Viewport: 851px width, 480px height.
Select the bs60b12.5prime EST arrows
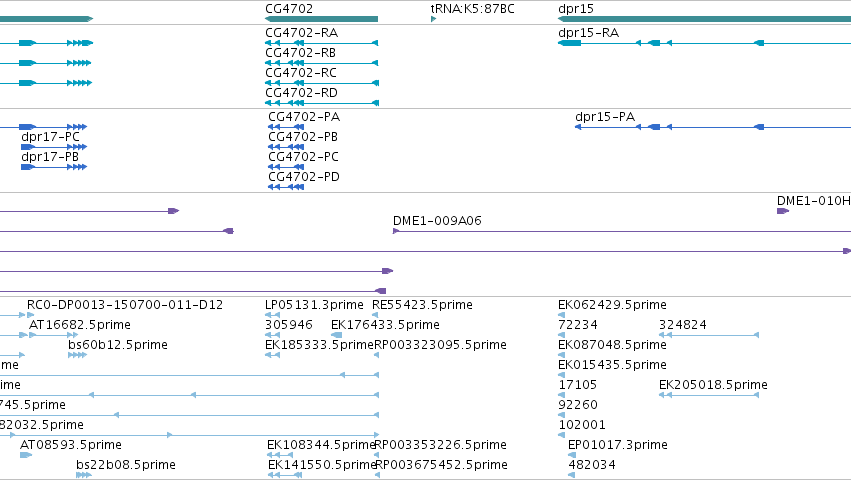(x=77, y=355)
